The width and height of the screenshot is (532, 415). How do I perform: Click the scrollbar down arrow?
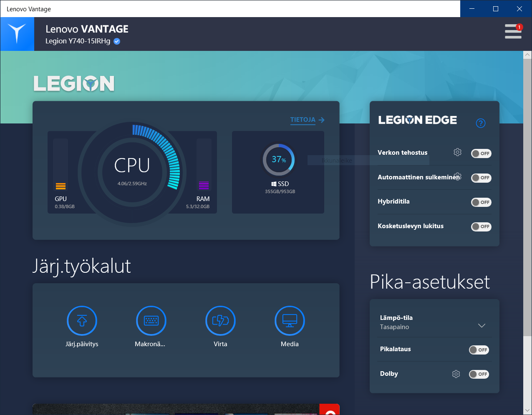527,411
